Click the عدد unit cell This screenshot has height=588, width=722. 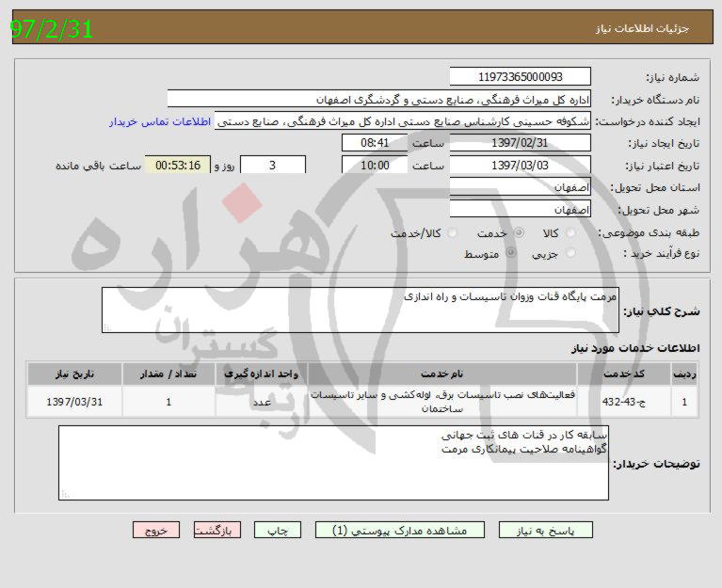pyautogui.click(x=261, y=402)
